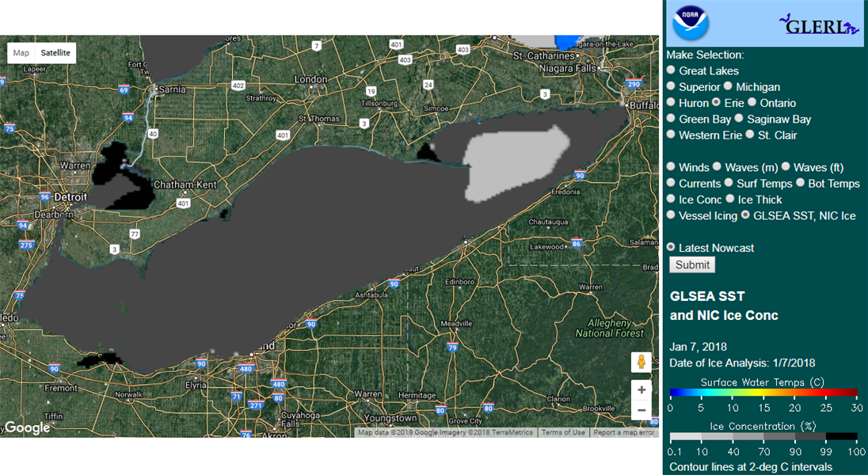Click the Surface Water Temps color scale
868x475 pixels.
coord(763,392)
